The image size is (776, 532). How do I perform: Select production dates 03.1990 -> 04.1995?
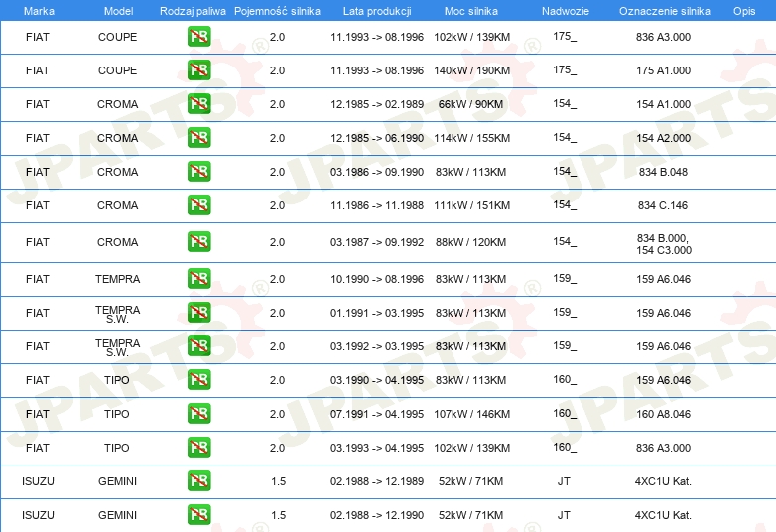377,380
